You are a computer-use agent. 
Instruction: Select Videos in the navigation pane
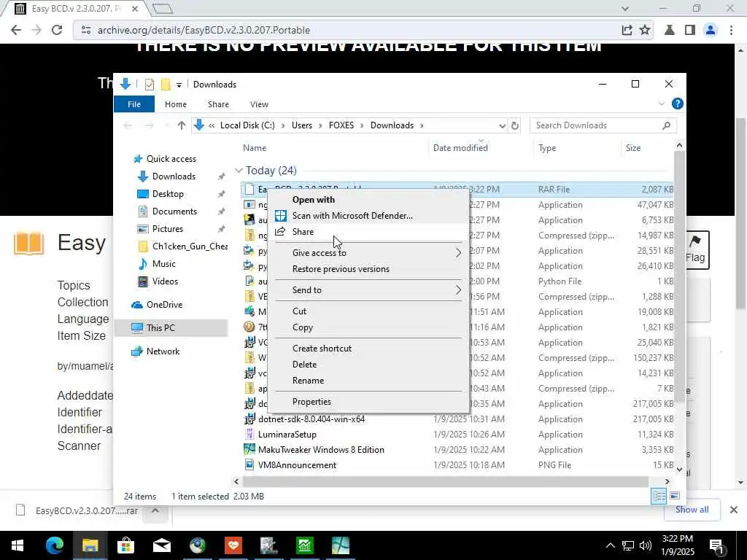[165, 281]
